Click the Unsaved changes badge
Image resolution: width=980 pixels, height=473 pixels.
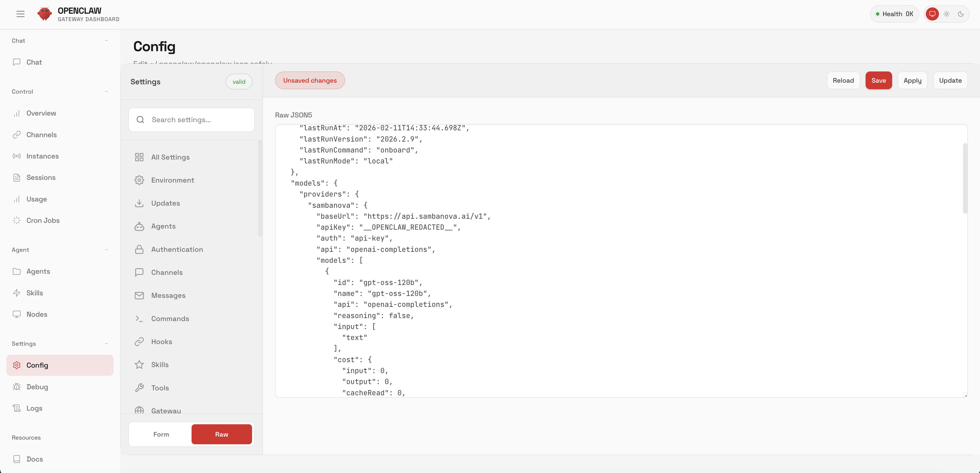tap(310, 80)
